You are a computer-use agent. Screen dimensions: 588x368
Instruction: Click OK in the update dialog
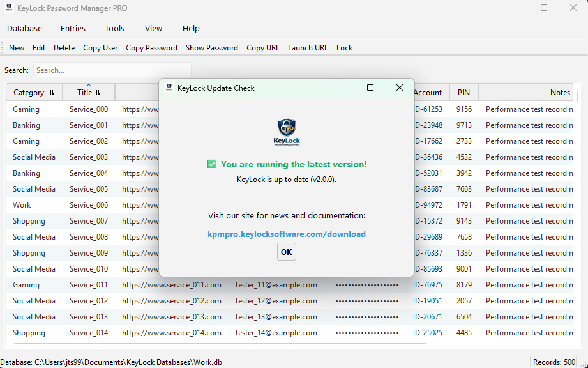[x=287, y=252]
